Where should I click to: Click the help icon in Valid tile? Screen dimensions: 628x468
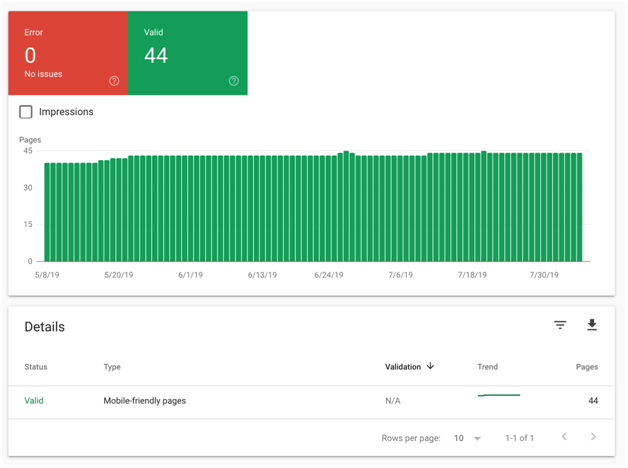234,81
